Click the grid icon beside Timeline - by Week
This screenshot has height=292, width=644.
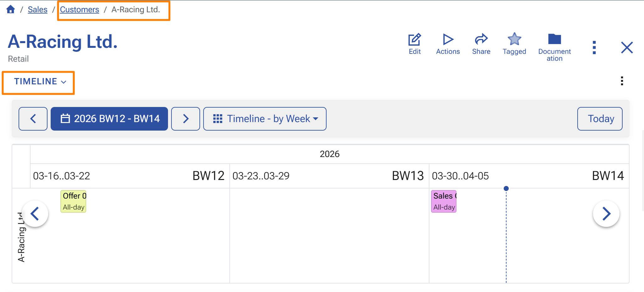[218, 119]
